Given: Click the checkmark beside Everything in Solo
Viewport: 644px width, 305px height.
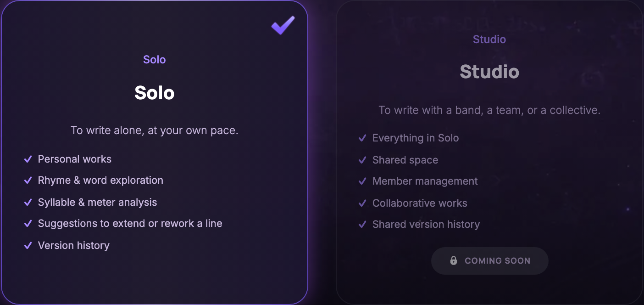Looking at the screenshot, I should tap(362, 138).
